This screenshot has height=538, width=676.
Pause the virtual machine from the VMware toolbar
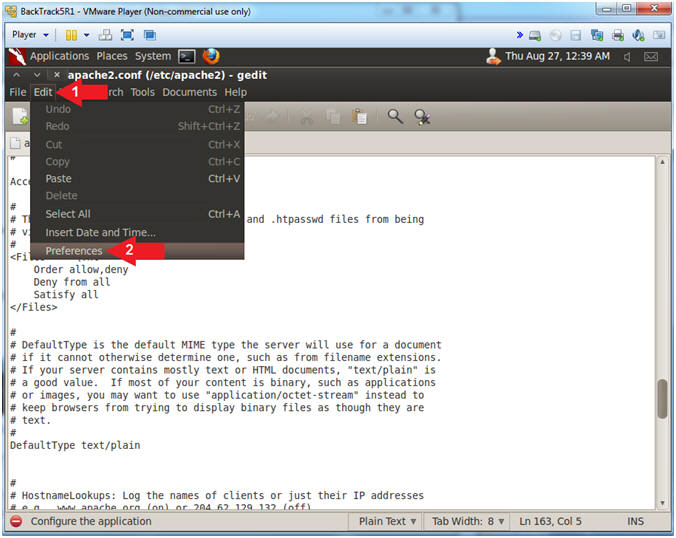click(71, 35)
